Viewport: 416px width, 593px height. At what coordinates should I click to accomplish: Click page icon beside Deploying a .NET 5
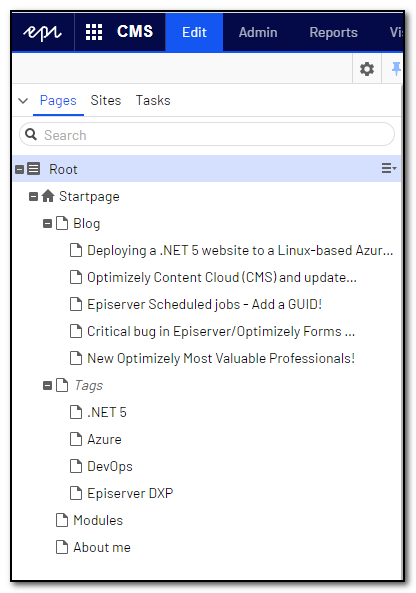(x=76, y=250)
